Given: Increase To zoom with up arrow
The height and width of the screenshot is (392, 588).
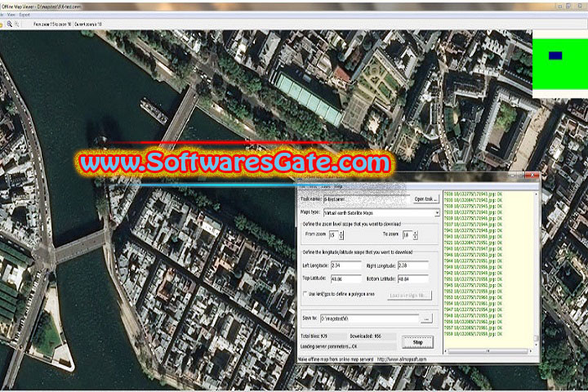Looking at the screenshot, I should tap(415, 233).
